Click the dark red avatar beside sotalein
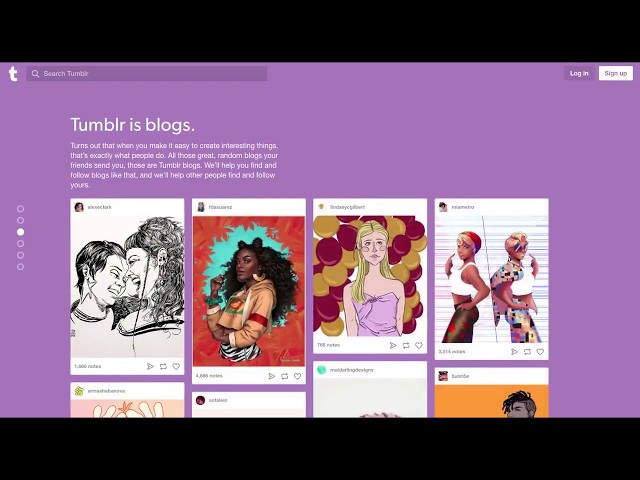The height and width of the screenshot is (480, 640). point(200,400)
